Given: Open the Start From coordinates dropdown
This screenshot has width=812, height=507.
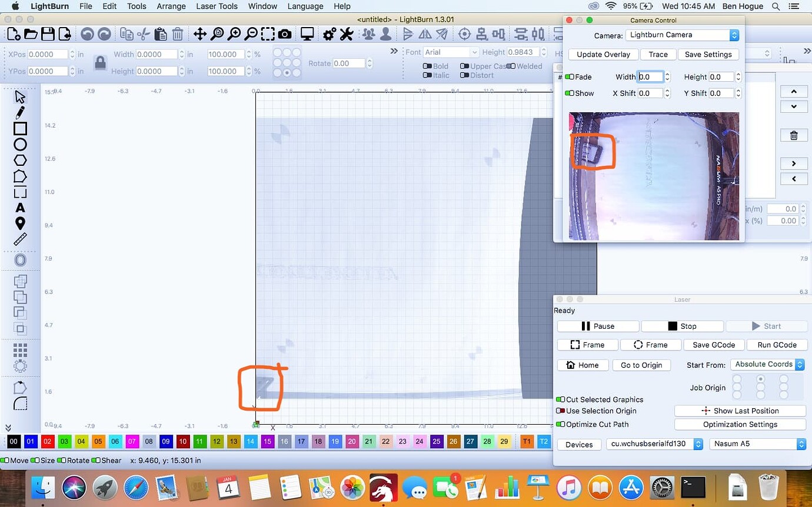Looking at the screenshot, I should pos(767,364).
